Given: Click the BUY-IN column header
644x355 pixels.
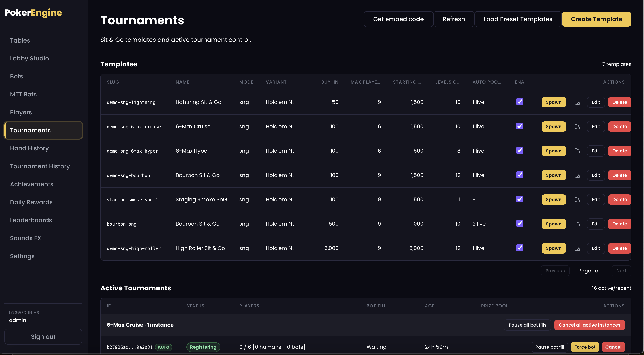Looking at the screenshot, I should (x=330, y=82).
